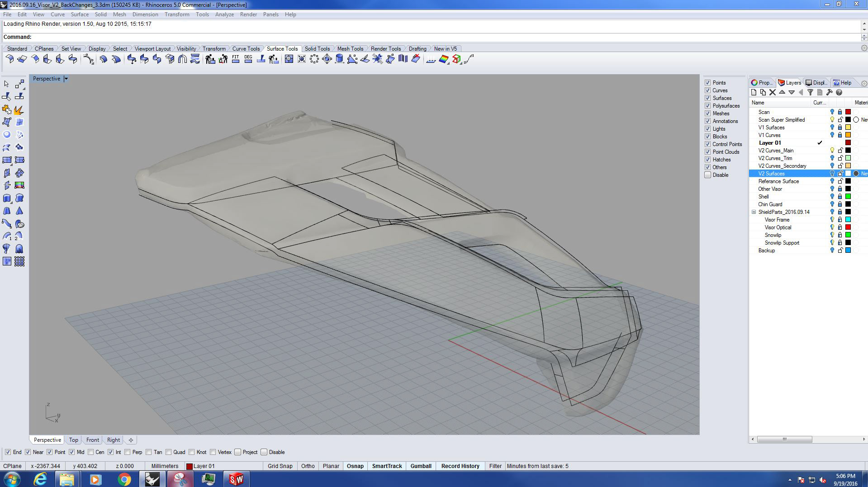Uncheck the Meshes filter checkbox
Viewport: 868px width, 487px height.
[708, 113]
